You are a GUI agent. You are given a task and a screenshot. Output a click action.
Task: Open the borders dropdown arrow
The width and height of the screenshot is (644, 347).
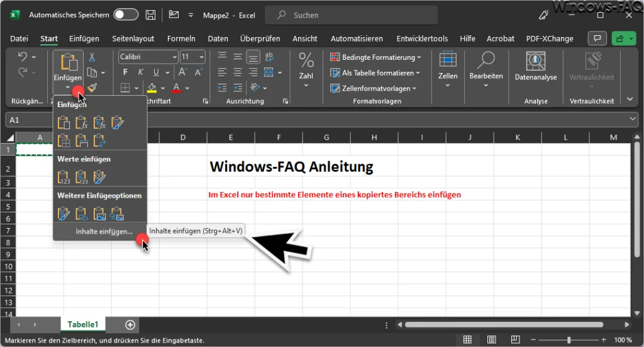point(136,88)
